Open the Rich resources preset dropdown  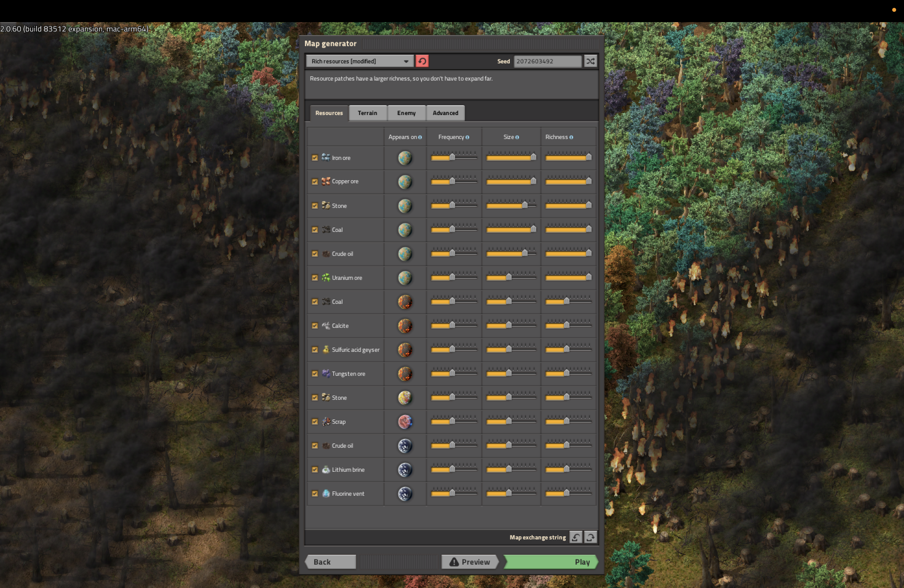pyautogui.click(x=360, y=61)
